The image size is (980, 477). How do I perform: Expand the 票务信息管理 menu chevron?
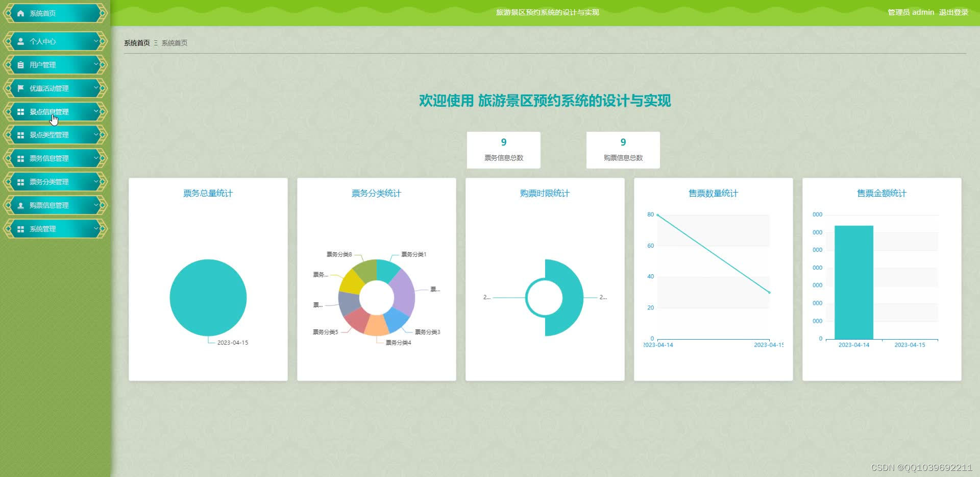96,158
